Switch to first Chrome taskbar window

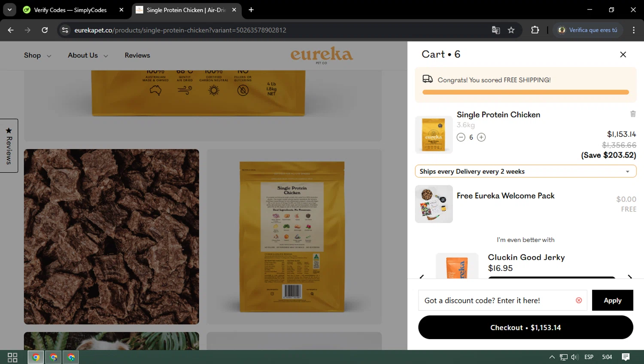(36, 357)
